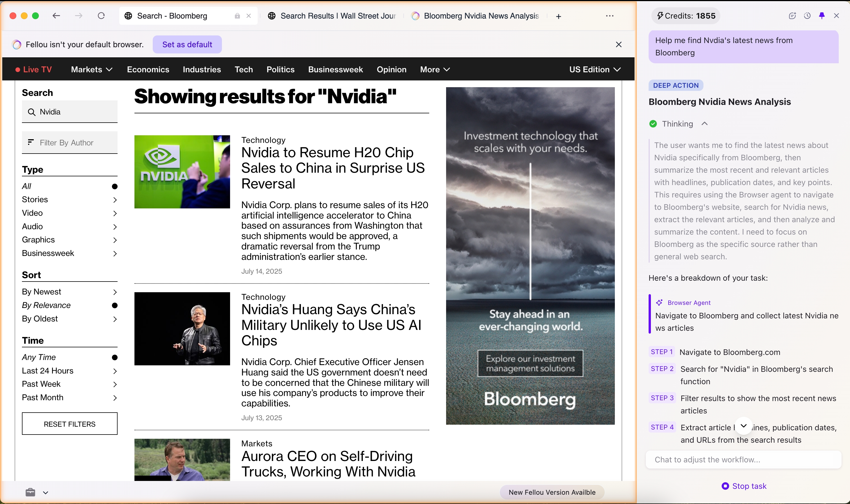Click Set as default button
Image resolution: width=850 pixels, height=504 pixels.
(187, 44)
